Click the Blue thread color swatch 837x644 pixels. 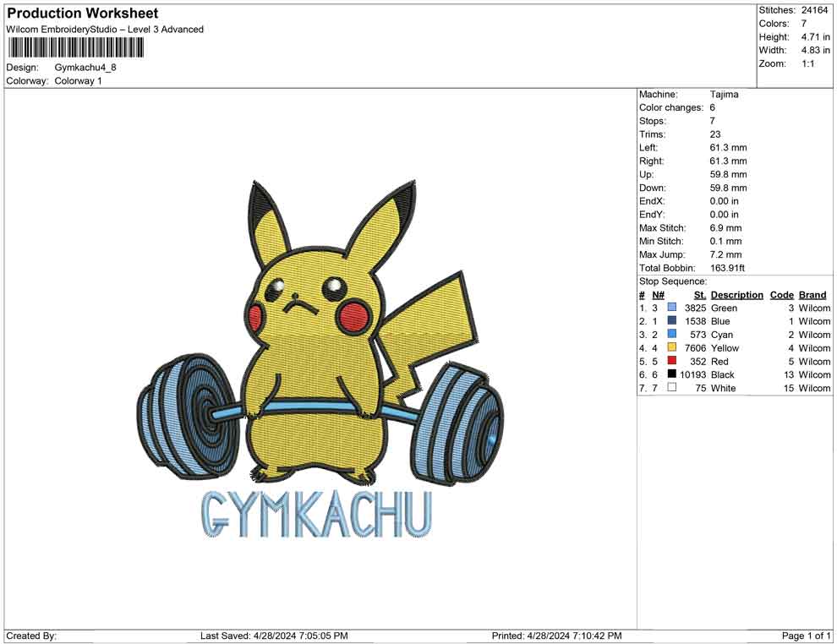(x=672, y=320)
